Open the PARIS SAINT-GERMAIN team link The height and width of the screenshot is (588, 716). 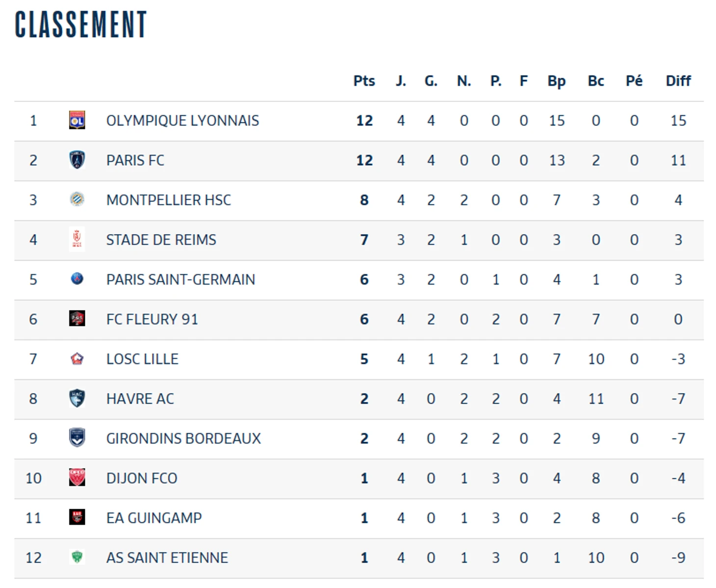point(180,280)
